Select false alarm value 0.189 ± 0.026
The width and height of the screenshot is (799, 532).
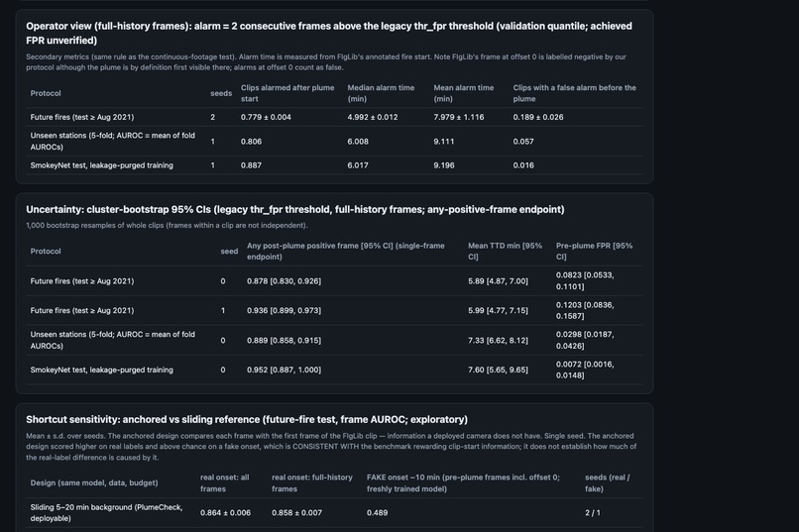click(x=538, y=117)
